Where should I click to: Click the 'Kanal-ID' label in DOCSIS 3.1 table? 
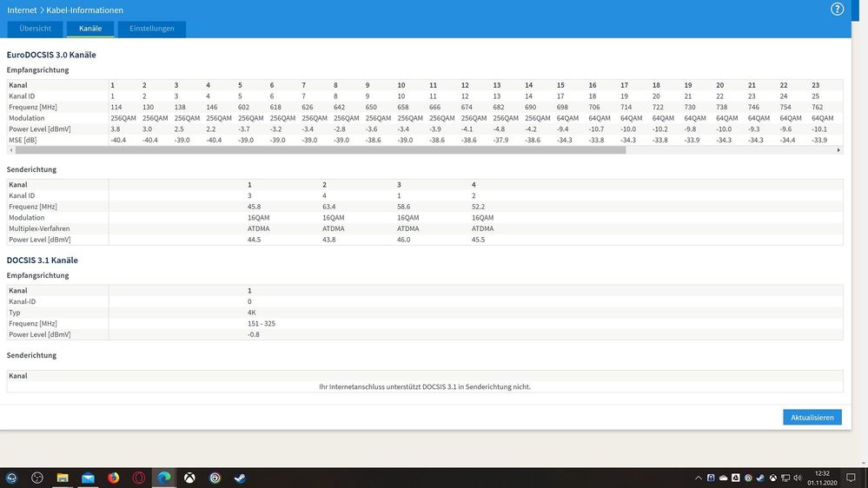[x=22, y=301]
